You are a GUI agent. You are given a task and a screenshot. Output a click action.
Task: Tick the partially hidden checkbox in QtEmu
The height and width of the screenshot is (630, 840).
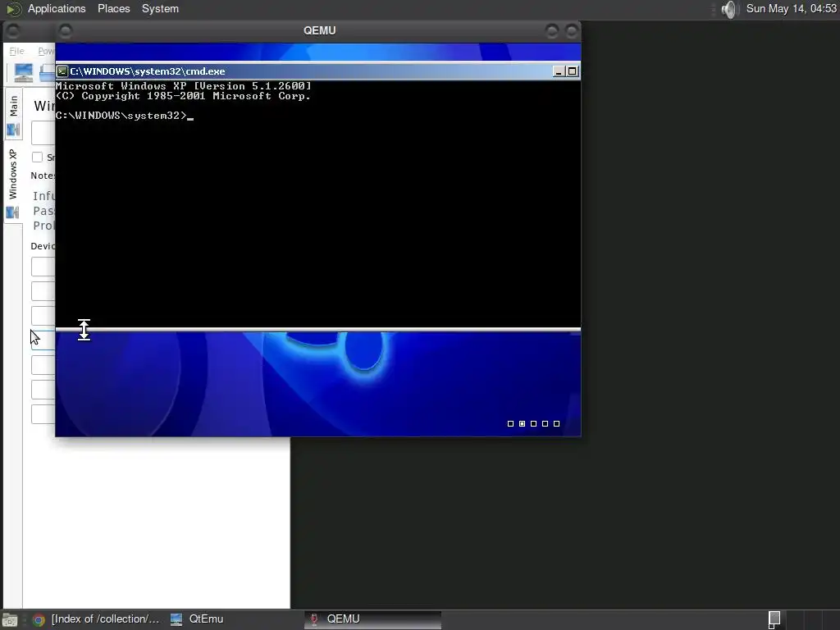[37, 157]
